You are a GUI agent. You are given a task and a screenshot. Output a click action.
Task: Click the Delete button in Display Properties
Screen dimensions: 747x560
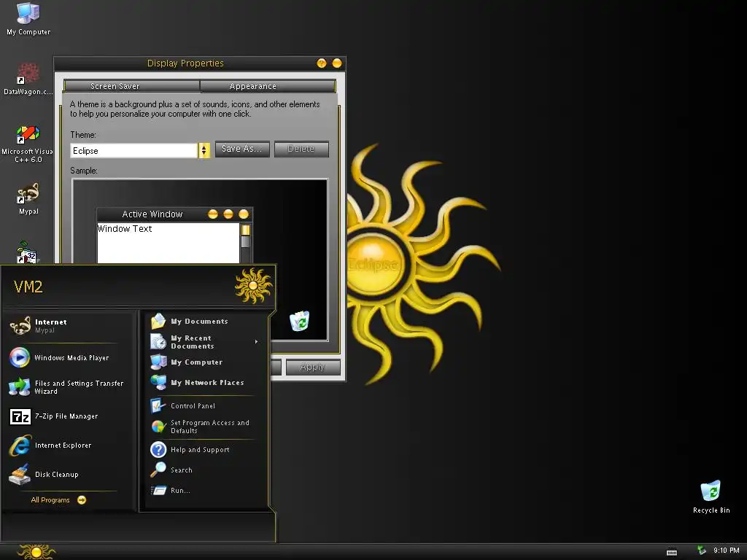301,149
